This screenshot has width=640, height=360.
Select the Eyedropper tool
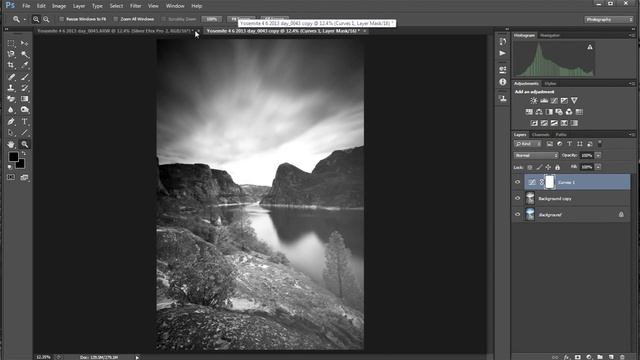pos(24,65)
